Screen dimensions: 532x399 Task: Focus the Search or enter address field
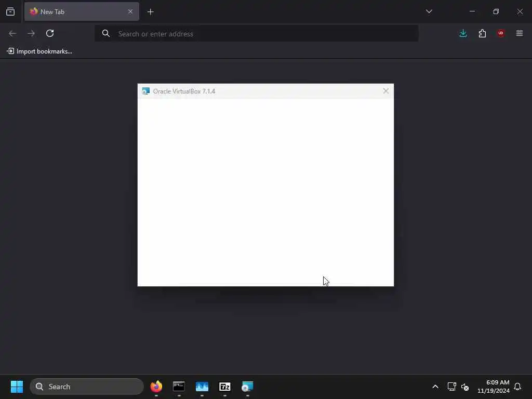pos(256,34)
